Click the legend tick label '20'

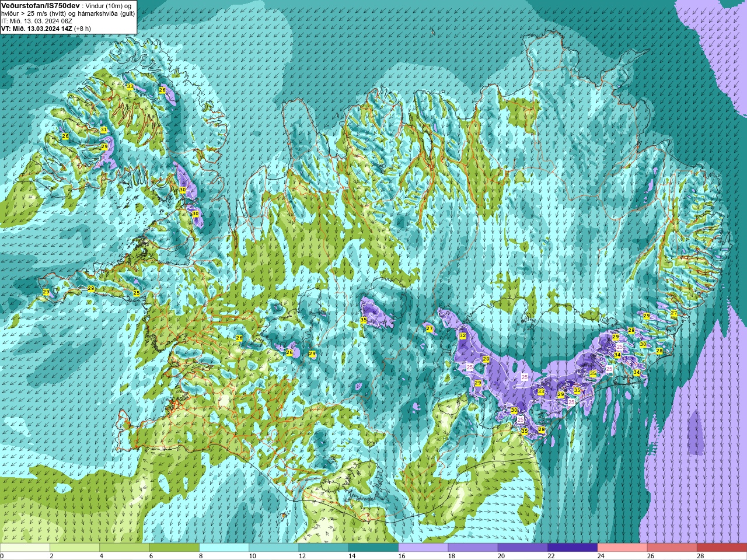[501, 556]
